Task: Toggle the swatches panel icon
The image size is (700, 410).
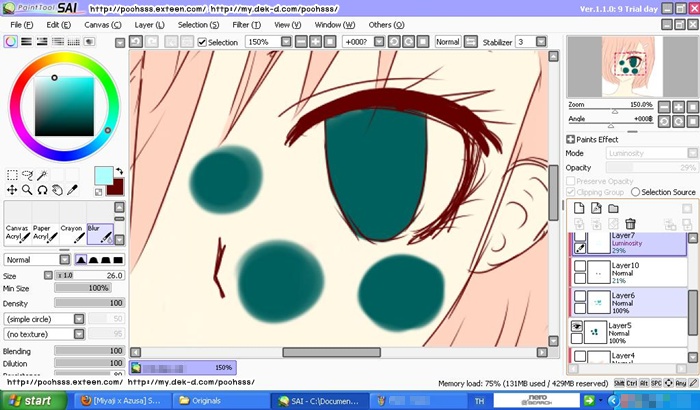Action: click(73, 42)
